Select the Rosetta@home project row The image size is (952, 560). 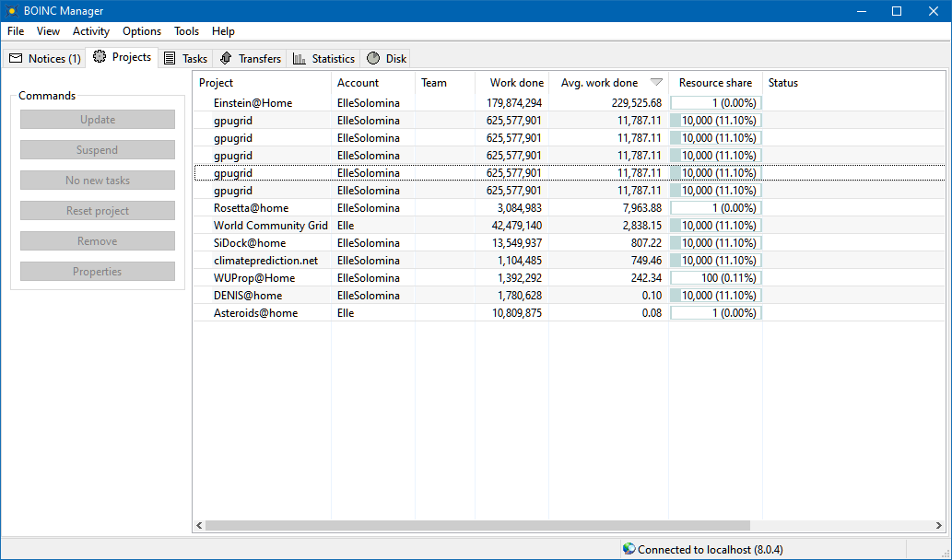point(570,208)
